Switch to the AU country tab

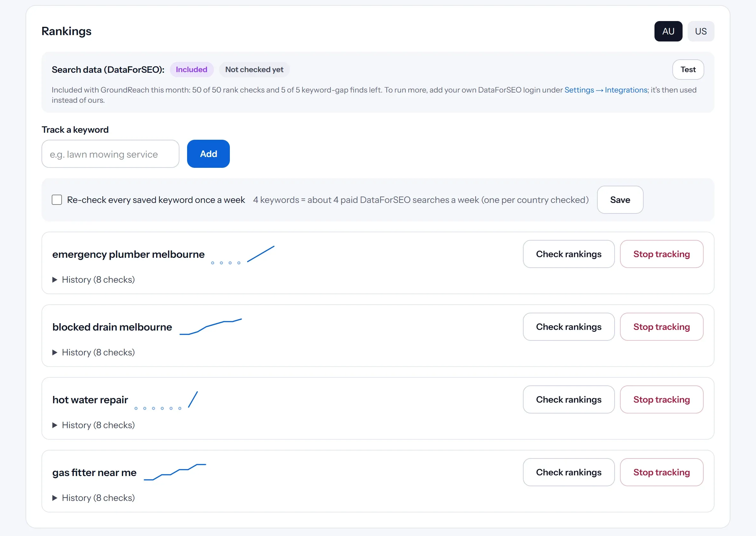(x=668, y=31)
